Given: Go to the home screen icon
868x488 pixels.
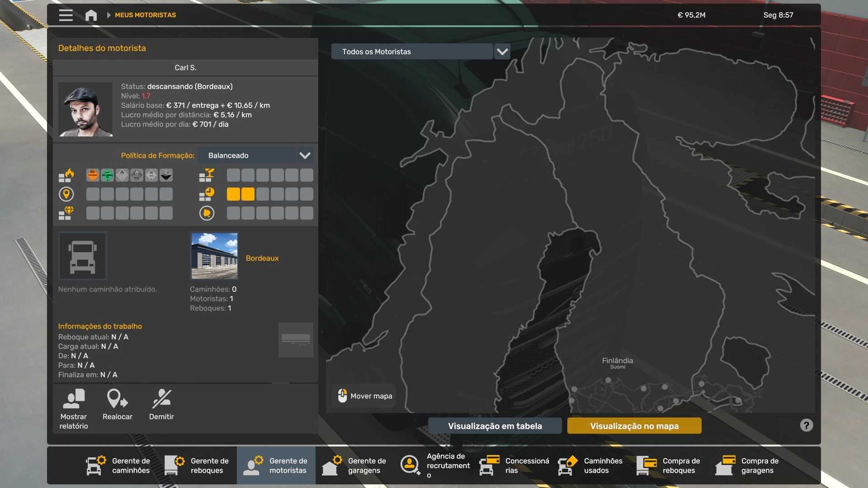Looking at the screenshot, I should pos(91,15).
